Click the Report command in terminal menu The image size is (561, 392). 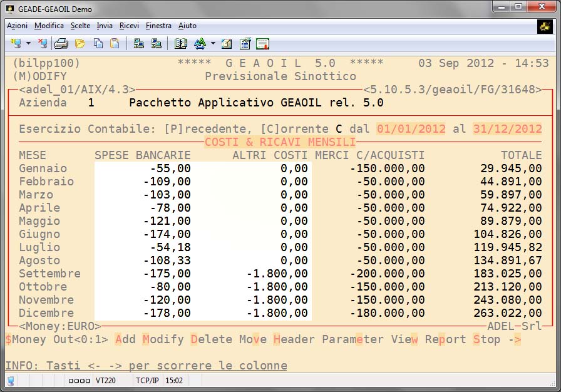[445, 339]
